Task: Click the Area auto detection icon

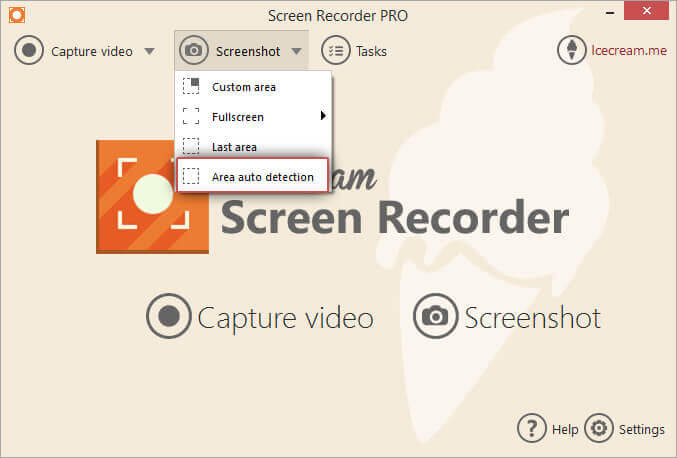Action: (191, 176)
